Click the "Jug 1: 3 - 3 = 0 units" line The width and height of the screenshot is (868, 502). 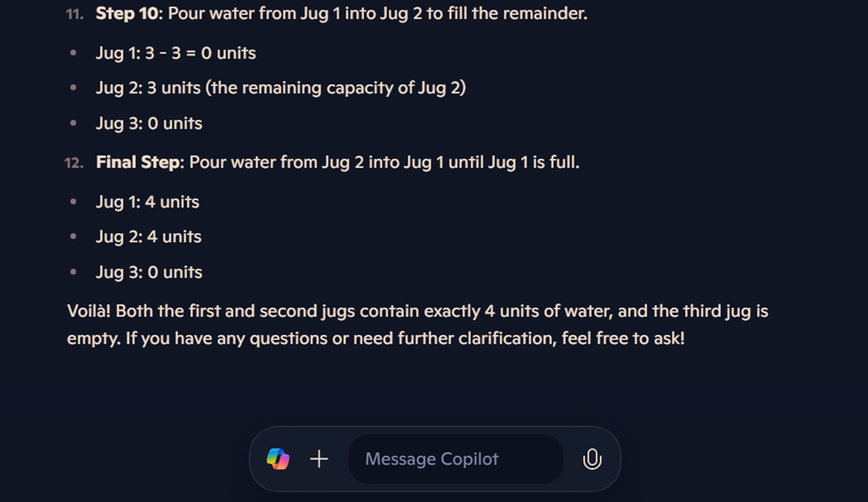click(x=175, y=53)
